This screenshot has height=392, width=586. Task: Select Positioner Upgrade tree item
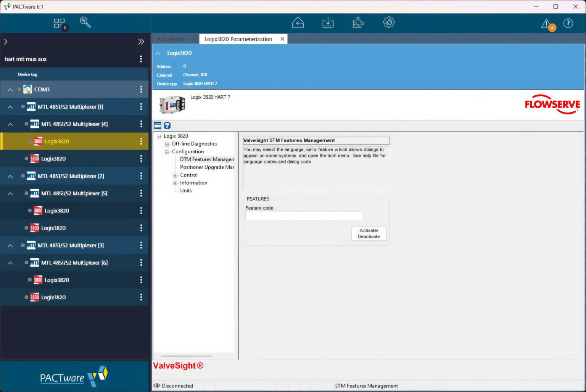(207, 167)
